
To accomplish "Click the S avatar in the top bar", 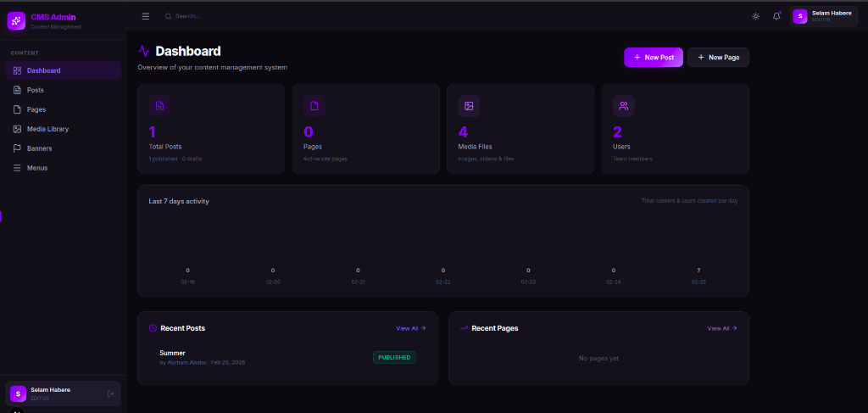I will [800, 17].
